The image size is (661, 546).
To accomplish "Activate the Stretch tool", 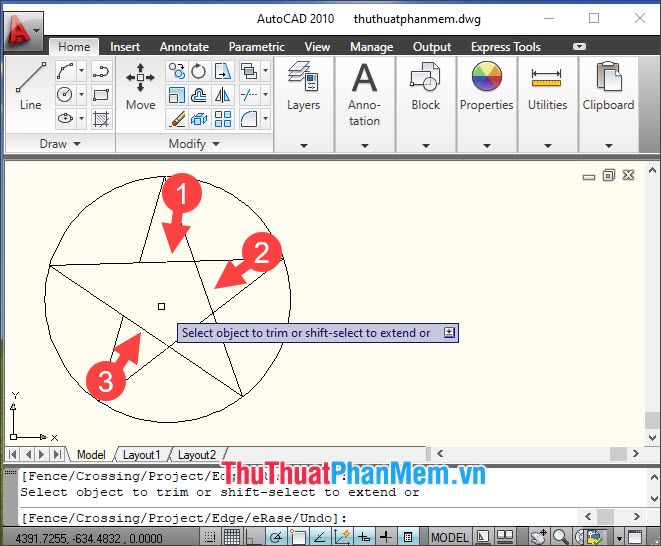I will tap(222, 70).
